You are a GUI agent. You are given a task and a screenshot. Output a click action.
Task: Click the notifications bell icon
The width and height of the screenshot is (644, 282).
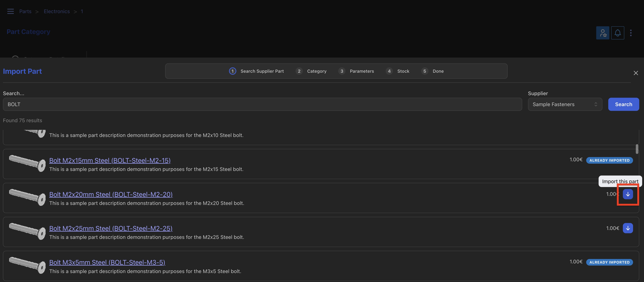coord(618,33)
